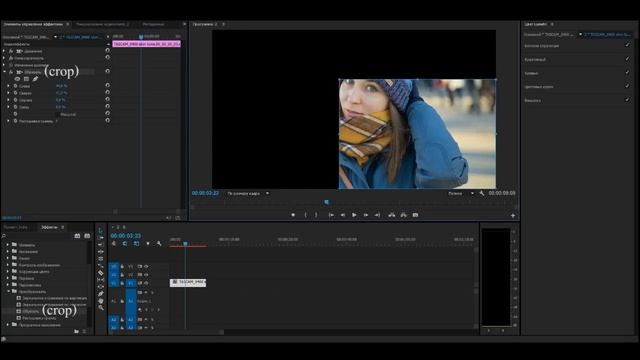This screenshot has height=360, width=640.
Task: Toggle the Vignette checkbox in Lumetri
Action: [x=627, y=99]
